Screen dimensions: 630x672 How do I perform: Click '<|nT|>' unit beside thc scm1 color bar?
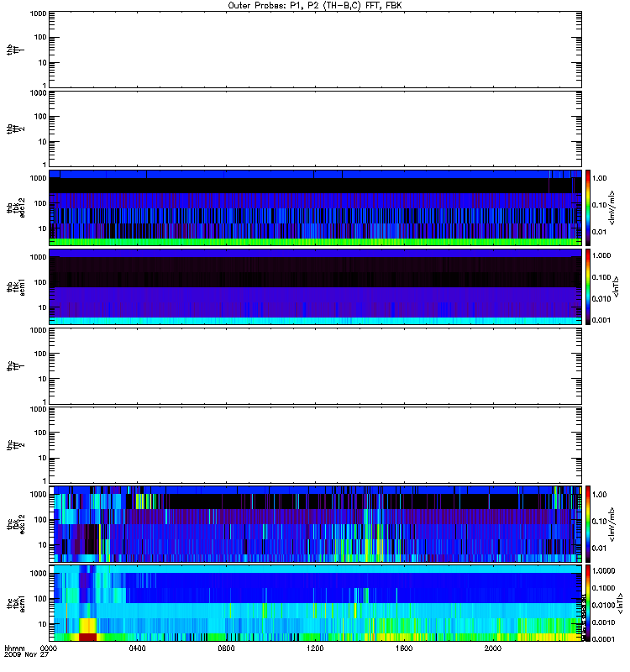[x=619, y=603]
